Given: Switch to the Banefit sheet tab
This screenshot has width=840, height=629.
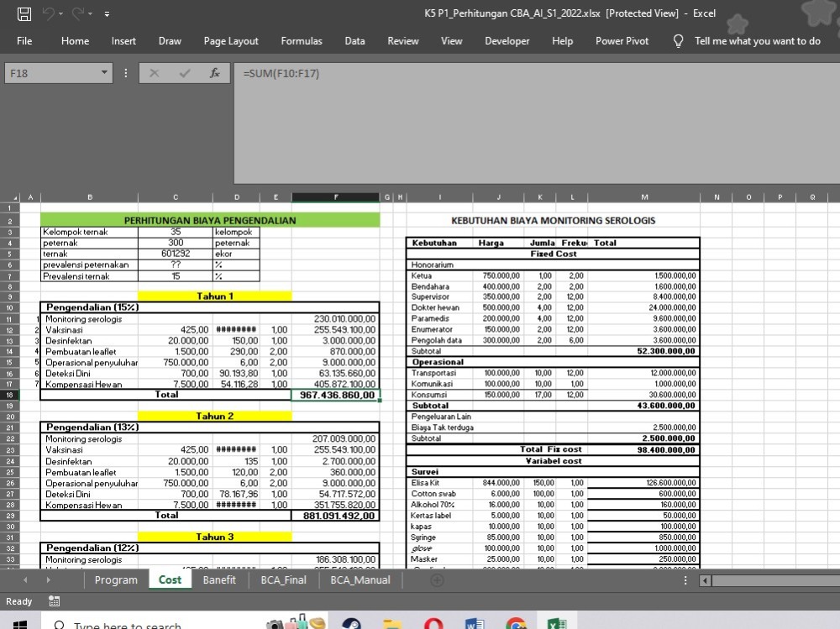Looking at the screenshot, I should coord(219,579).
